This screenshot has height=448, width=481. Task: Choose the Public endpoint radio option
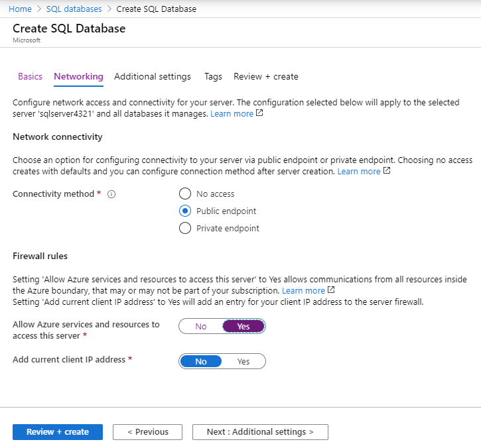[x=185, y=211]
